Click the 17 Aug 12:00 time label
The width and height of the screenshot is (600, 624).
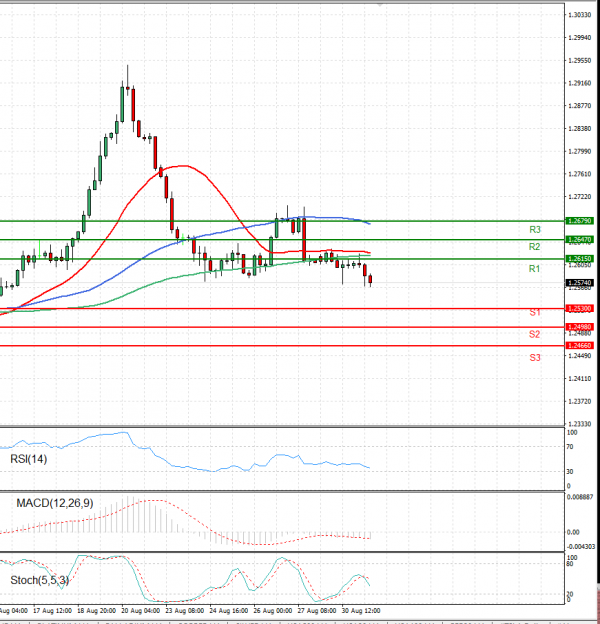tap(52, 610)
